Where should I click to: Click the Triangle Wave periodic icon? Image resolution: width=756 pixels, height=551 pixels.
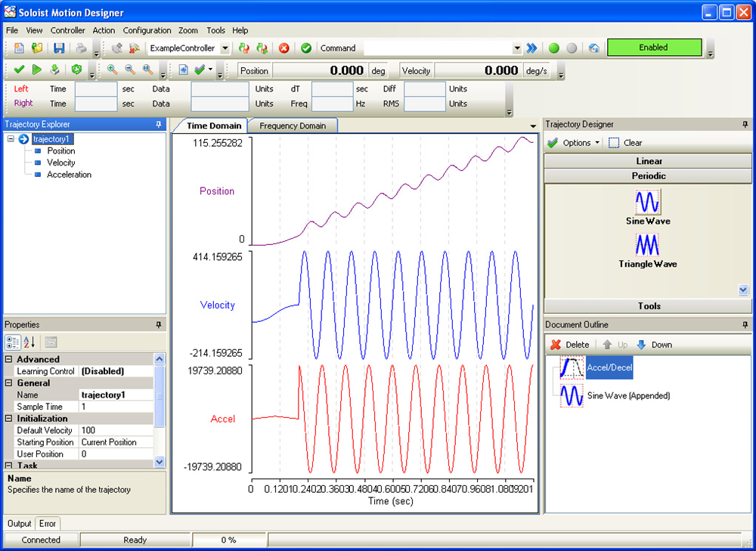[x=648, y=245]
